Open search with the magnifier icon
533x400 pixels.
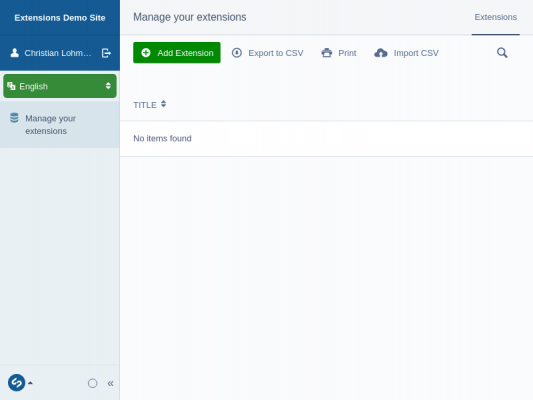502,53
